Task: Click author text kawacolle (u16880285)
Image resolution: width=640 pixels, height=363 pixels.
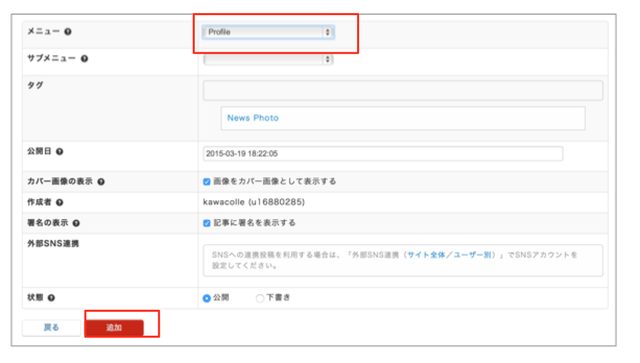Action: [254, 202]
